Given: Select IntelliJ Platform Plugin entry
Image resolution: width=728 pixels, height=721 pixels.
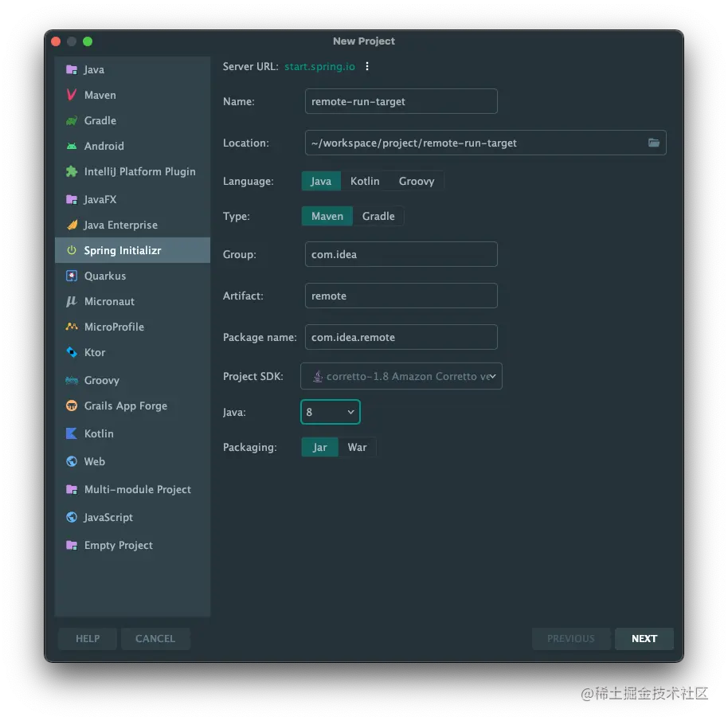Looking at the screenshot, I should click(132, 171).
